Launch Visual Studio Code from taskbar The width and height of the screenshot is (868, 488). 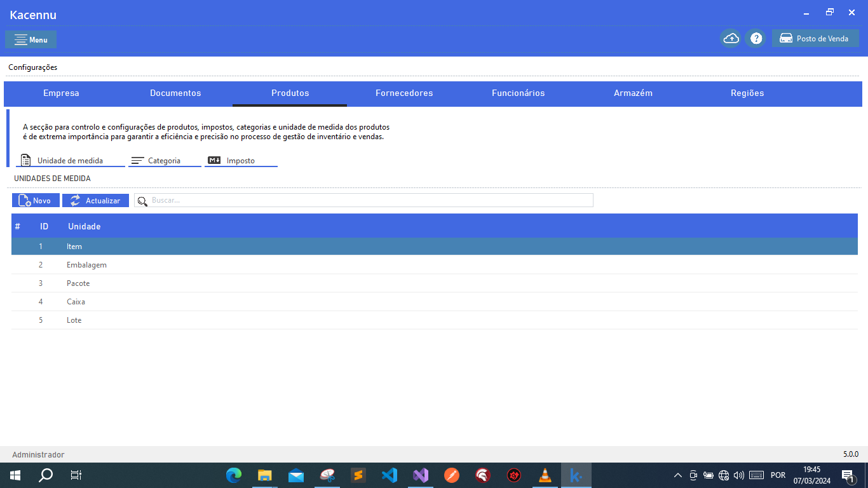tap(390, 475)
